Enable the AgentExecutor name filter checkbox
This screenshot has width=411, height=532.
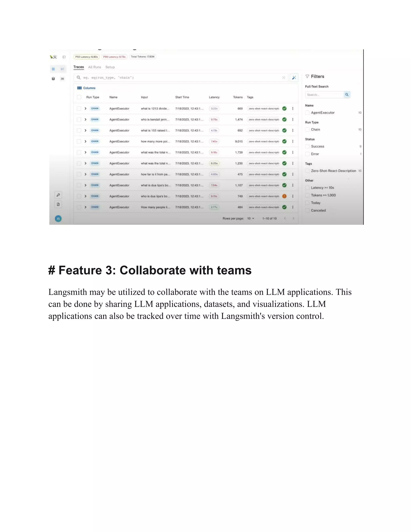[307, 113]
